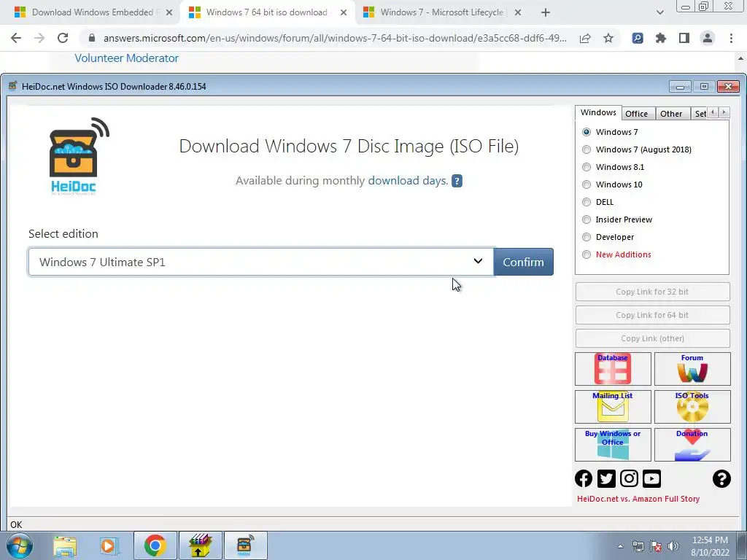This screenshot has height=560, width=747.
Task: Click the blue search extension icon in Chrome toolbar
Action: [x=638, y=38]
